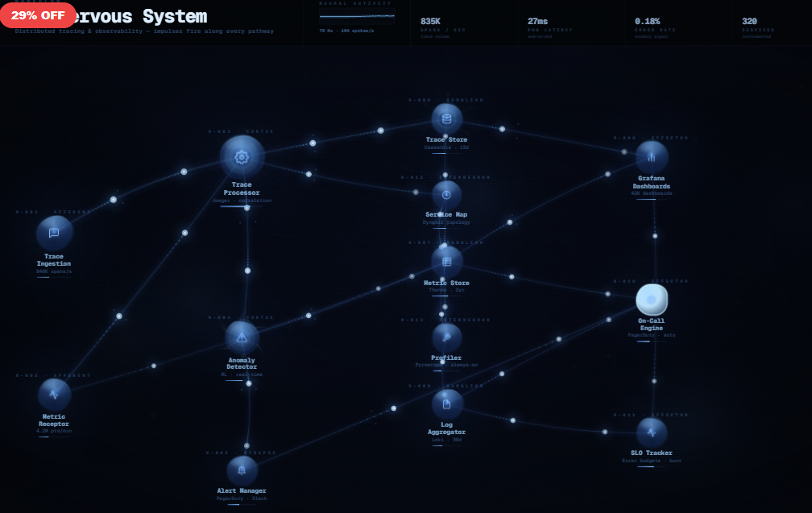Open the Metric Store grid icon
Image resolution: width=812 pixels, height=513 pixels.
point(446,259)
